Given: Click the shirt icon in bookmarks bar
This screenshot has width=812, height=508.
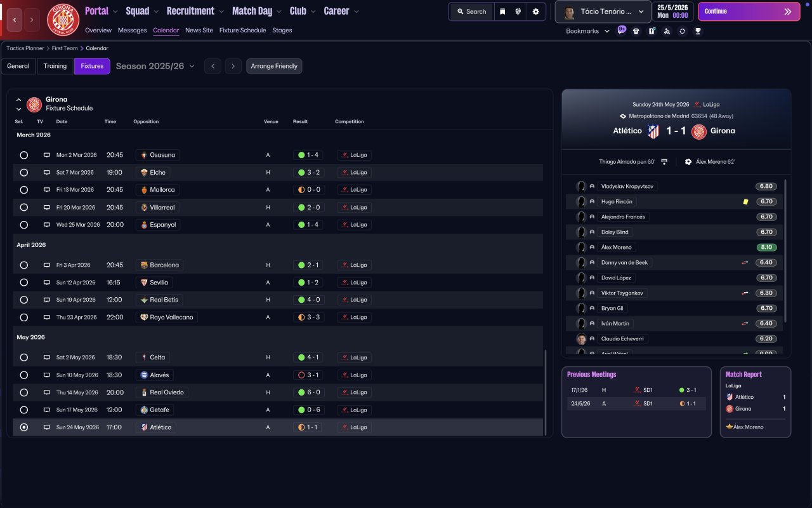Looking at the screenshot, I should coord(636,31).
